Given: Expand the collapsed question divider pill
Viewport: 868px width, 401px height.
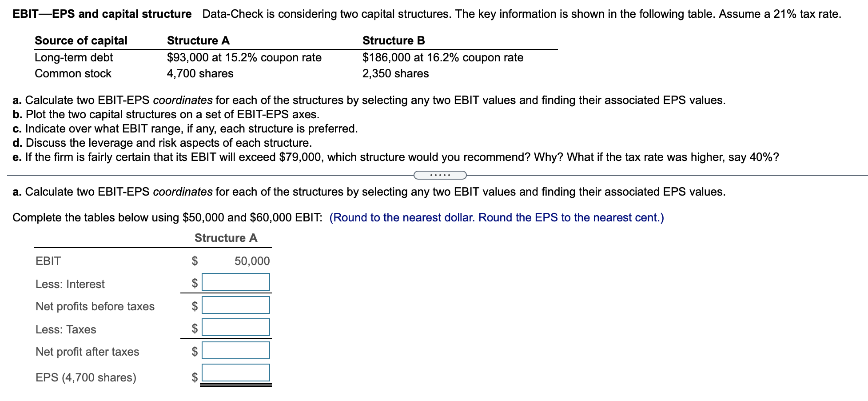Looking at the screenshot, I should (x=439, y=176).
